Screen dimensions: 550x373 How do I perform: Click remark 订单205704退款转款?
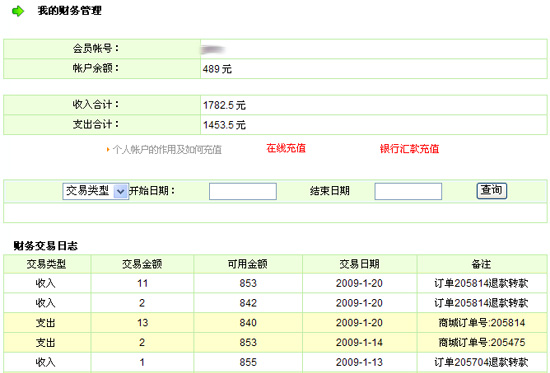[481, 362]
